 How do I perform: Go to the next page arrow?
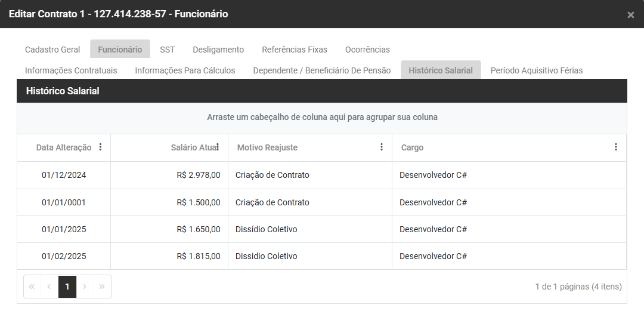[x=85, y=287]
